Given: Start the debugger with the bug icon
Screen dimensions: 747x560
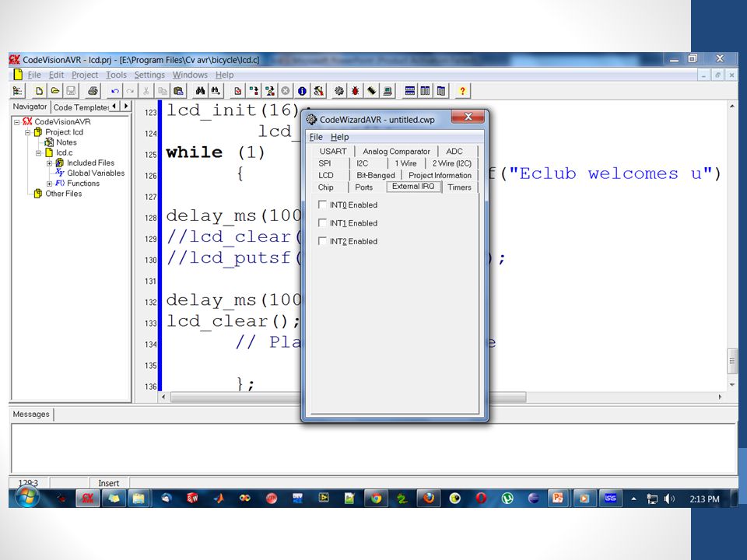Looking at the screenshot, I should click(x=356, y=90).
